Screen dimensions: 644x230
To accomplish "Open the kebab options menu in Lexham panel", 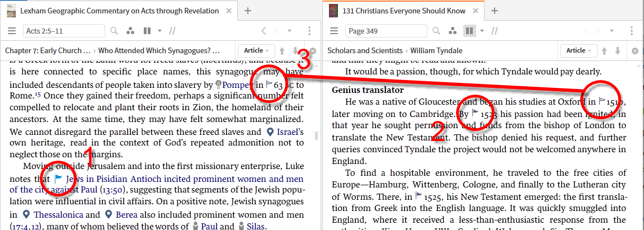I will (x=309, y=31).
